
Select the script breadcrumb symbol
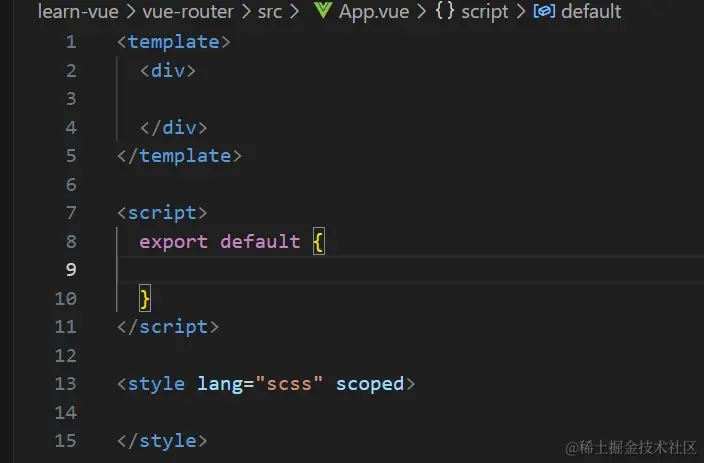(485, 11)
